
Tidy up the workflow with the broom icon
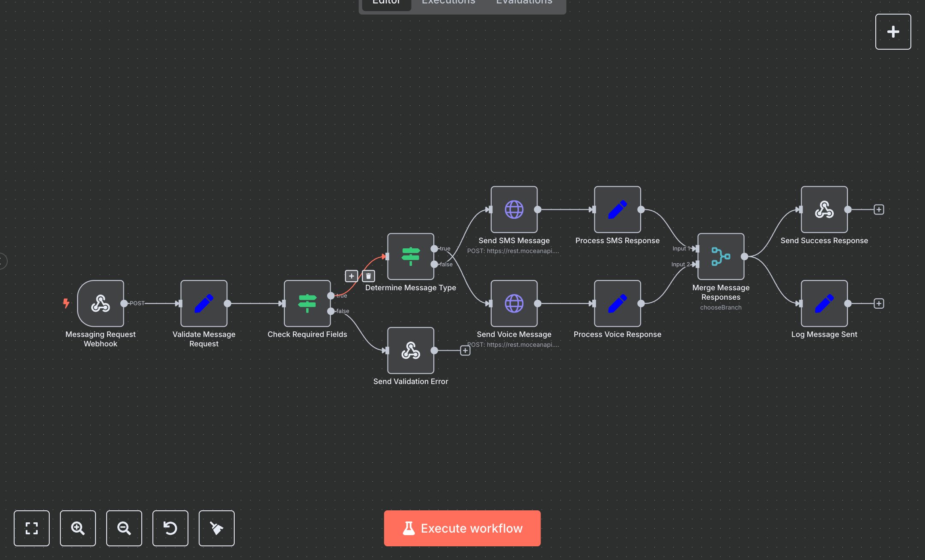pyautogui.click(x=217, y=528)
